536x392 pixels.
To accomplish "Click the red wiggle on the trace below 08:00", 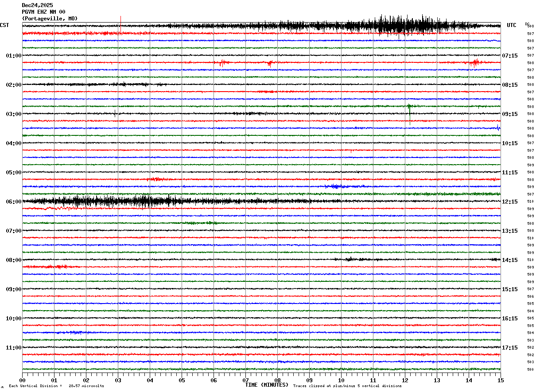I will 51,266.
